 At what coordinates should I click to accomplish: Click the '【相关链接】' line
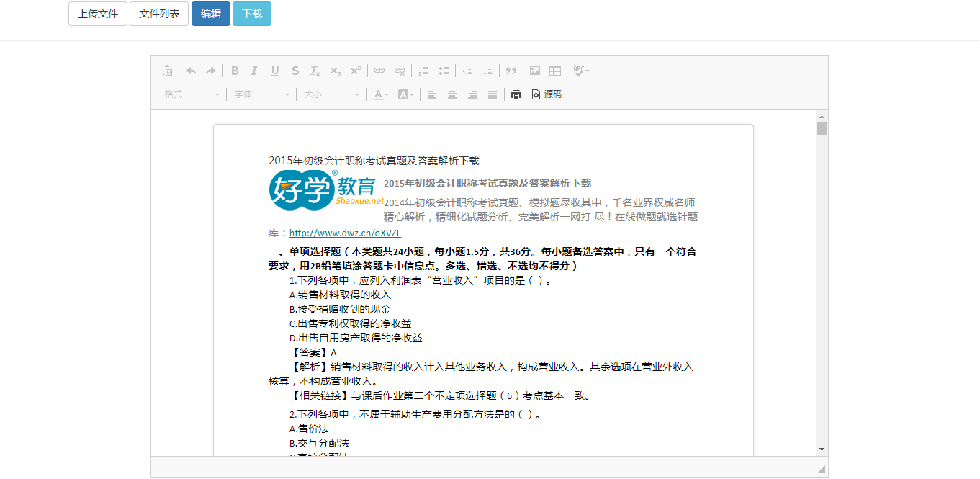[440, 396]
